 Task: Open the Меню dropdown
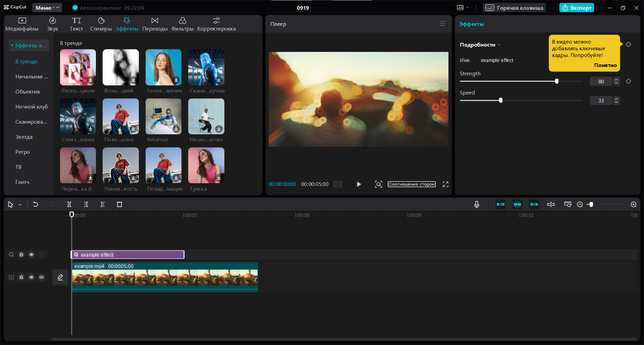point(47,8)
